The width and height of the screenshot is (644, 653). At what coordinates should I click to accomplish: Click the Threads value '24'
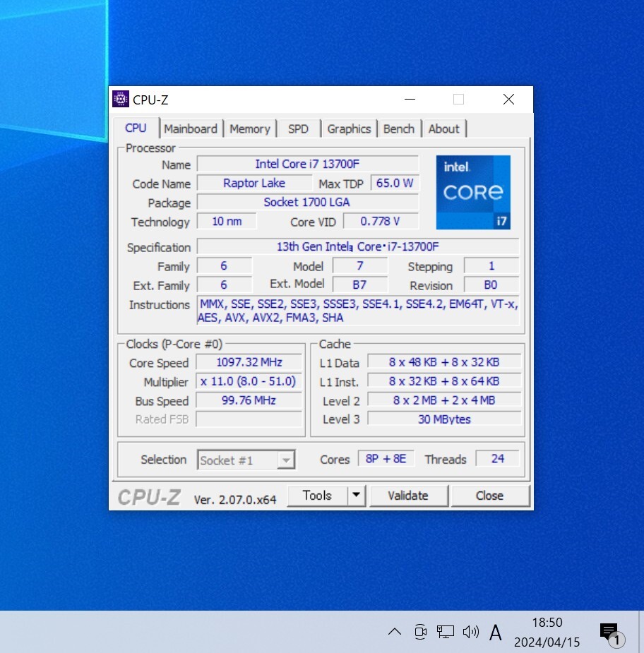pos(497,459)
